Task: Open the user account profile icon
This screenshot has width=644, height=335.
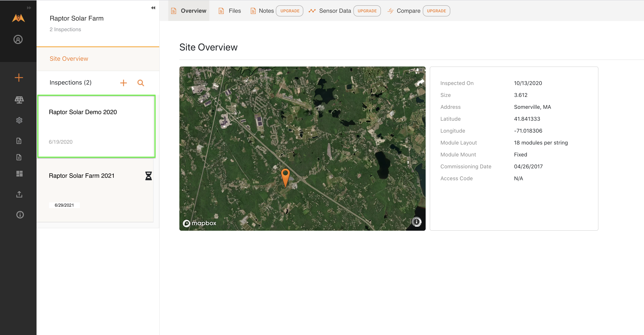Action: pos(18,39)
